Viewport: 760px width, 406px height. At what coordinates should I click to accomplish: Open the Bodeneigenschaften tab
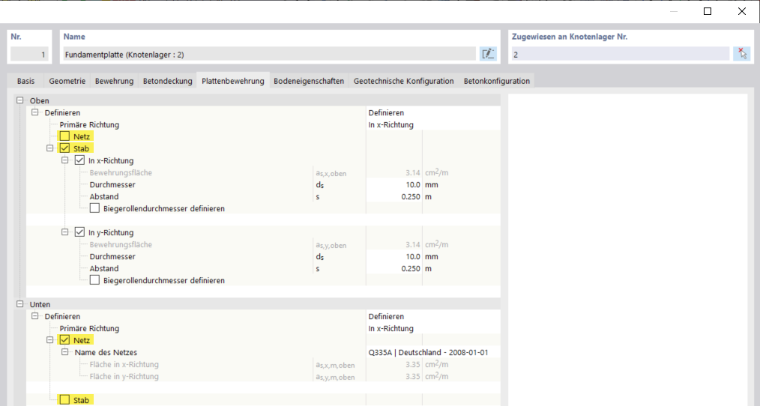309,81
